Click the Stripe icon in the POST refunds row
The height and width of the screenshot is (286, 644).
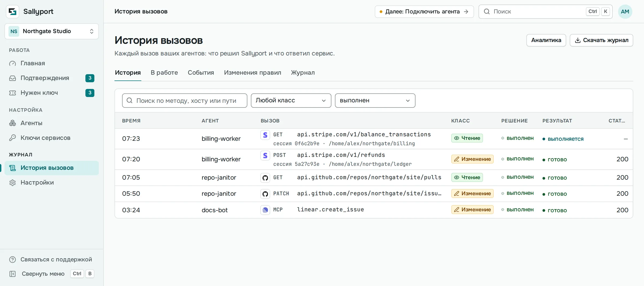tap(265, 155)
